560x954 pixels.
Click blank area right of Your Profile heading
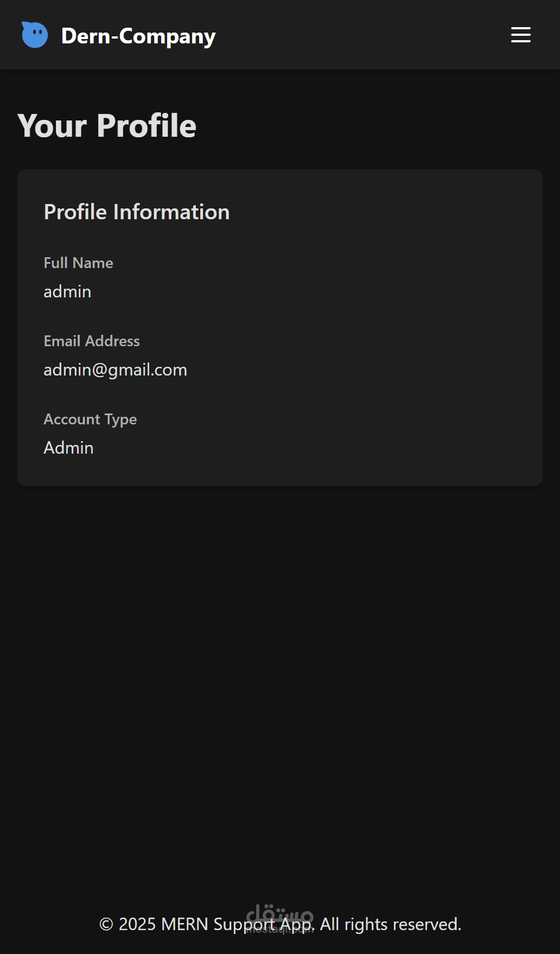[x=380, y=126]
